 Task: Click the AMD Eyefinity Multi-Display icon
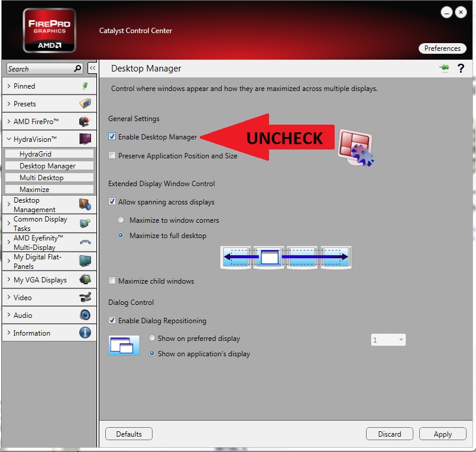coord(85,242)
